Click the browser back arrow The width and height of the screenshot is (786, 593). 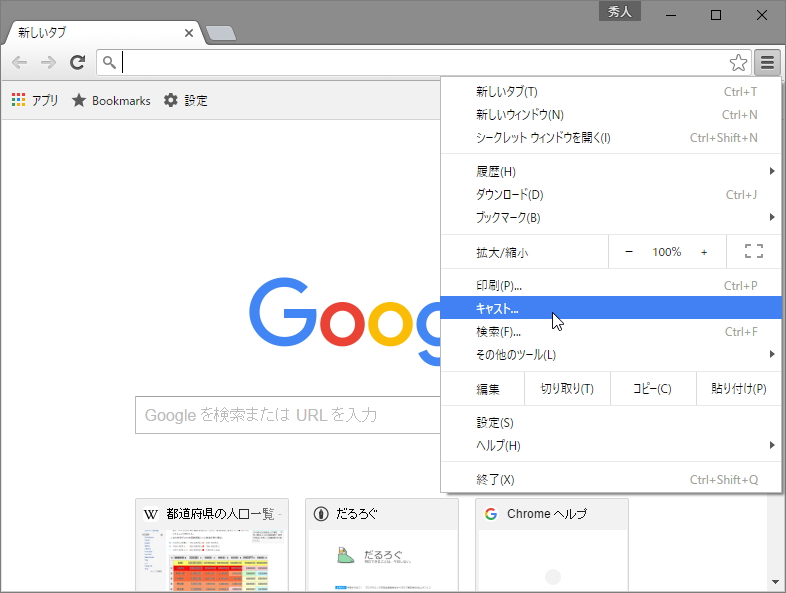pyautogui.click(x=20, y=63)
